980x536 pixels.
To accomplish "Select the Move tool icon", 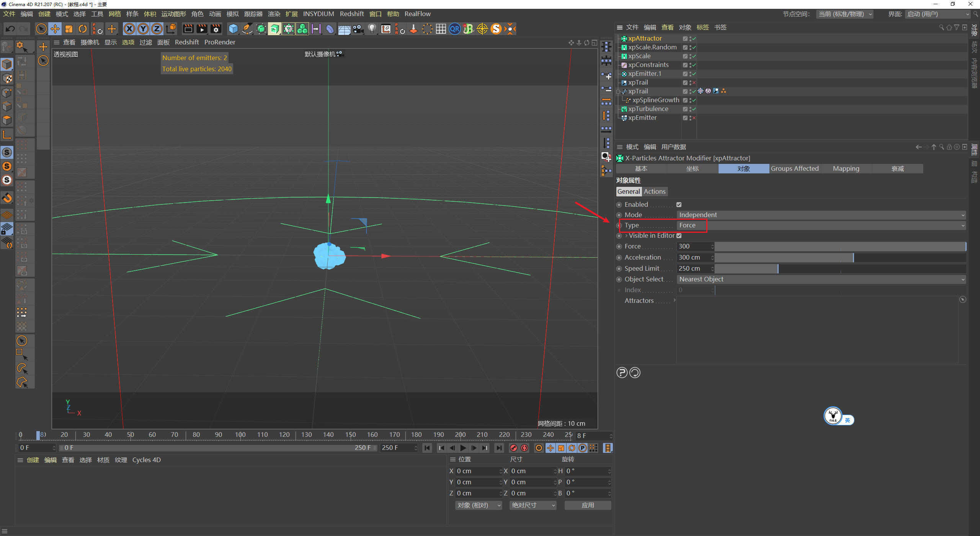I will coord(55,29).
